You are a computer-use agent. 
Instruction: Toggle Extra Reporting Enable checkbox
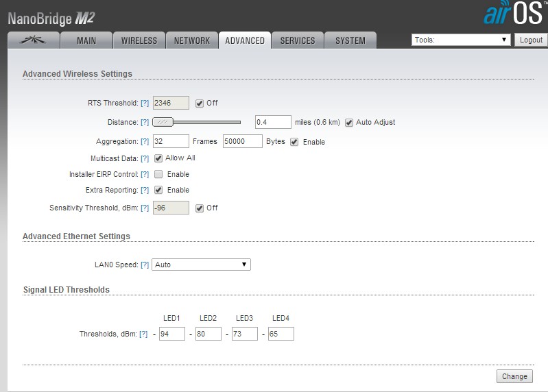click(158, 190)
